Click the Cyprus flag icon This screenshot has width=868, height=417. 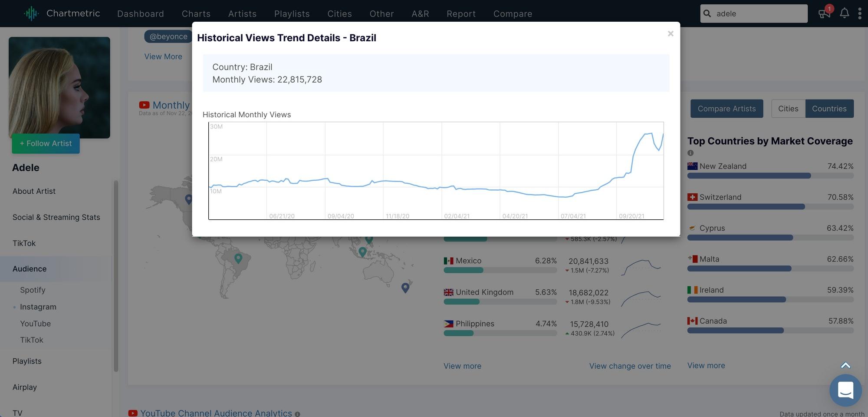[x=692, y=228]
